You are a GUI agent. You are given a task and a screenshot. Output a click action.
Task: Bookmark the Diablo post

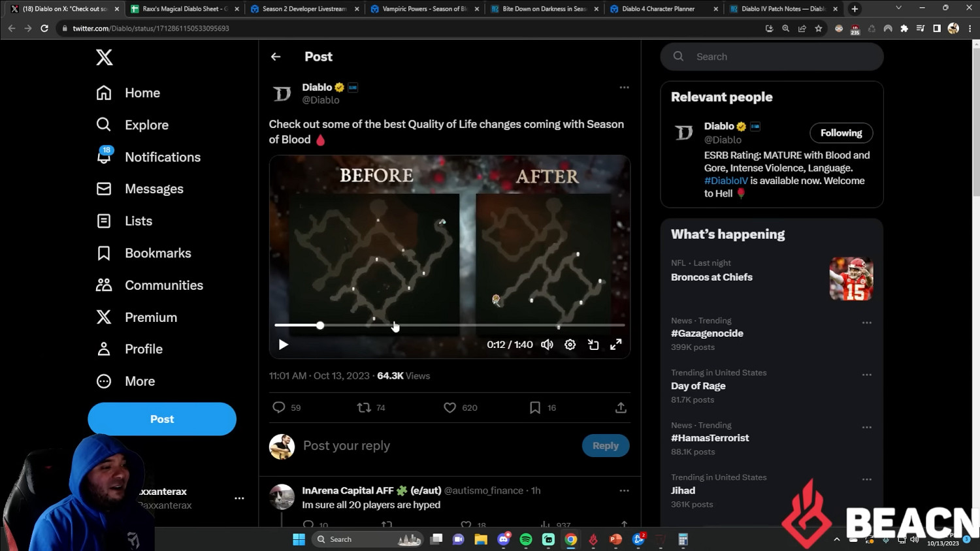(534, 407)
